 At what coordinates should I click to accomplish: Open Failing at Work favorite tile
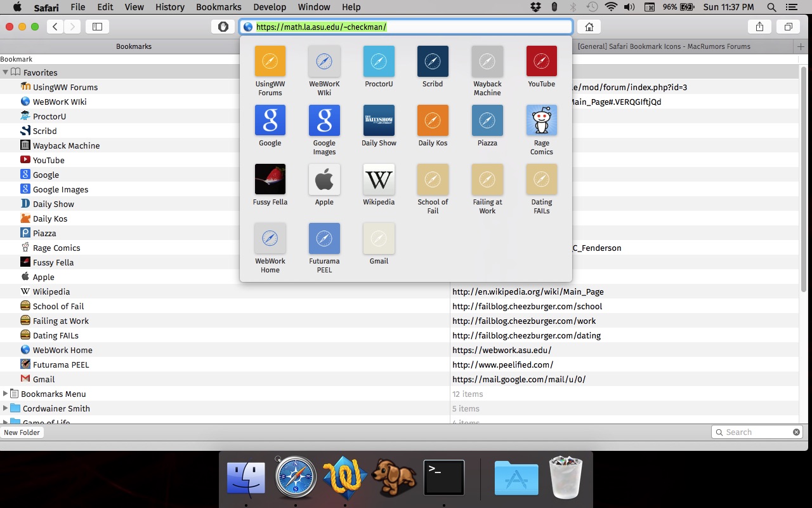[487, 180]
